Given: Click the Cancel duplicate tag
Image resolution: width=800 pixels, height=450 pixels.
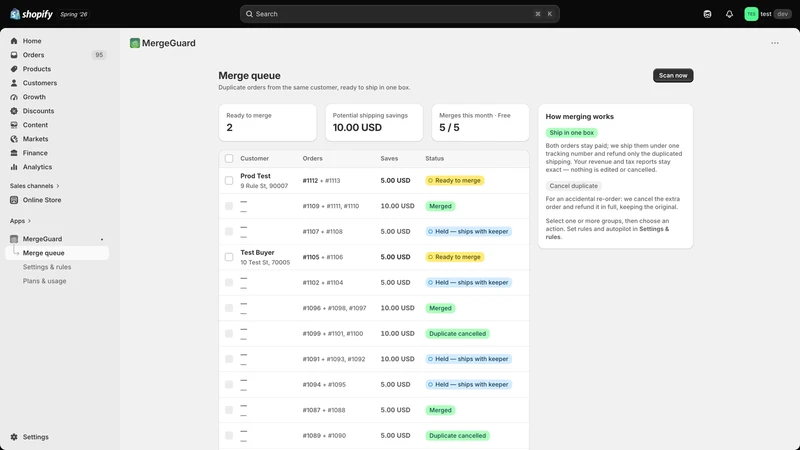Looking at the screenshot, I should click(x=573, y=186).
